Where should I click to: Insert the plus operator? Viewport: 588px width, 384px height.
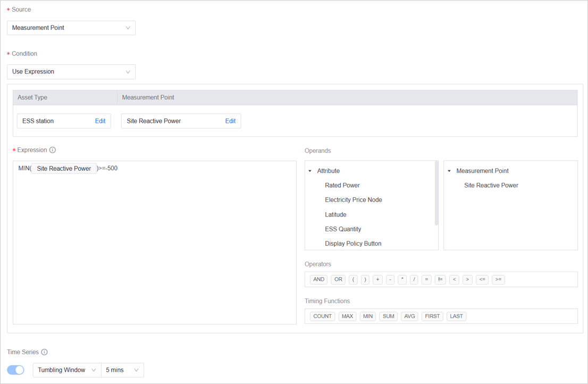click(377, 279)
